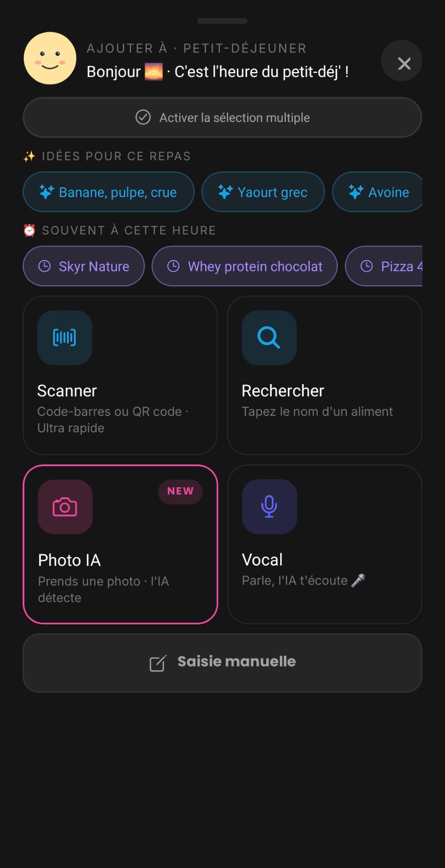Select the Banane, pulpe, crue suggestion
The height and width of the screenshot is (868, 445).
point(108,192)
